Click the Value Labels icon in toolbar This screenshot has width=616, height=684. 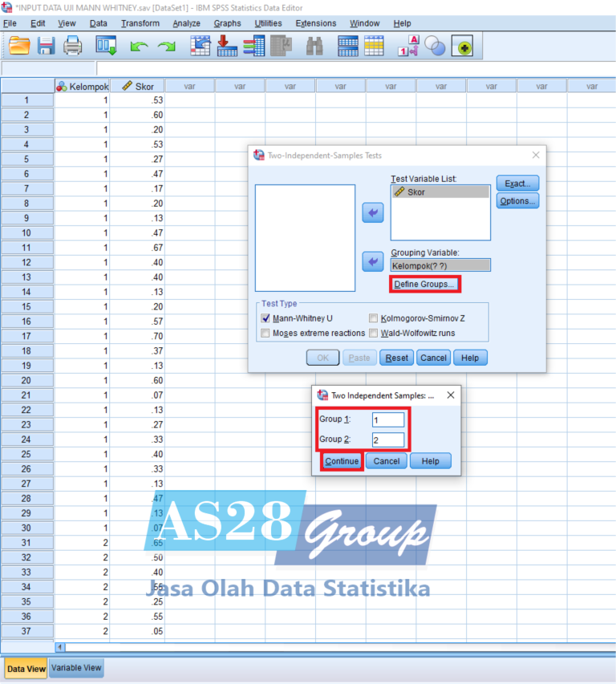[410, 47]
